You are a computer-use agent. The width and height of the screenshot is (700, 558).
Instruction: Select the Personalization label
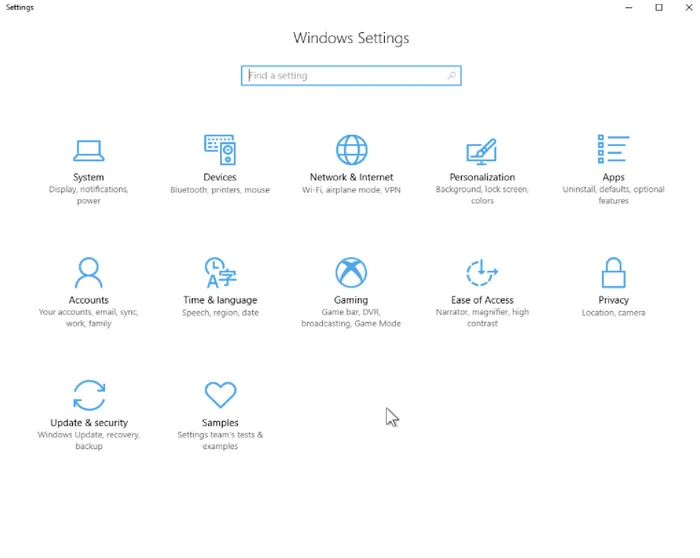point(482,177)
